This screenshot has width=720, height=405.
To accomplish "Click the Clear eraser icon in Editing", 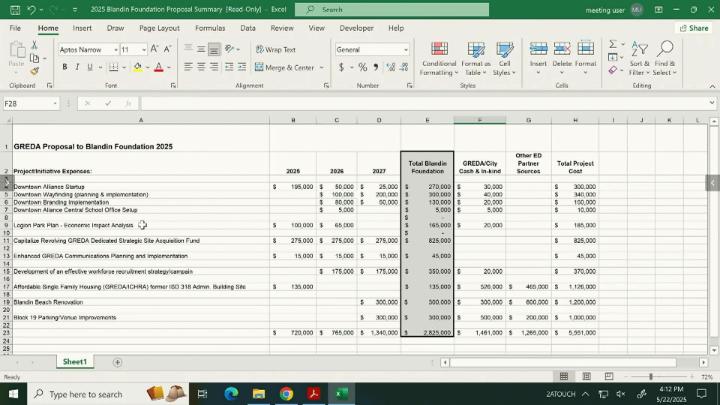I will (x=613, y=70).
